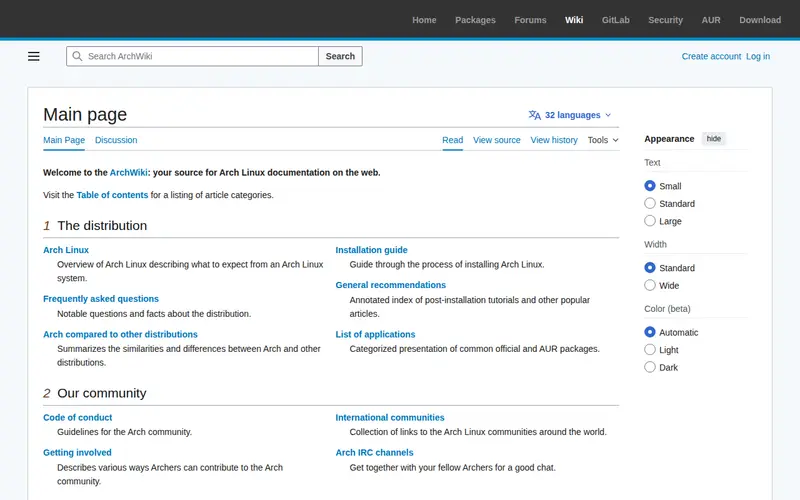Open GitLab in top navigation
Viewport: 800px width, 500px height.
click(x=615, y=20)
